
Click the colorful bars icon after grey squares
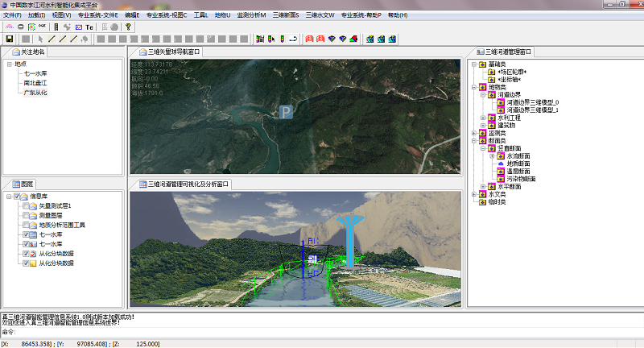click(259, 39)
